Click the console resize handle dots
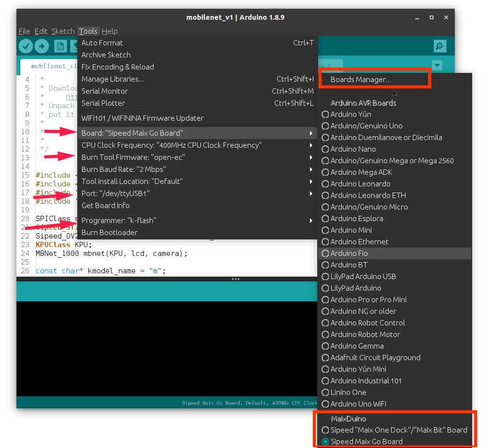Screen dimensions: 492x448 236,279
